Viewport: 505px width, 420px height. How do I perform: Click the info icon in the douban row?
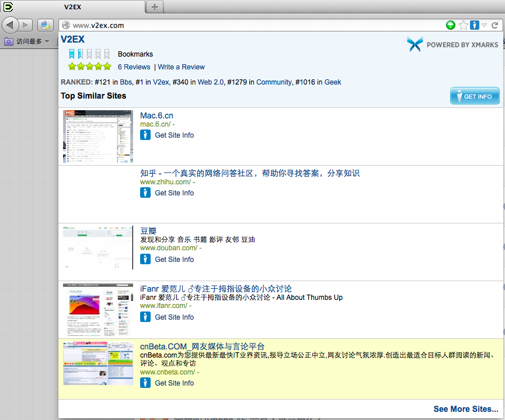pyautogui.click(x=145, y=259)
